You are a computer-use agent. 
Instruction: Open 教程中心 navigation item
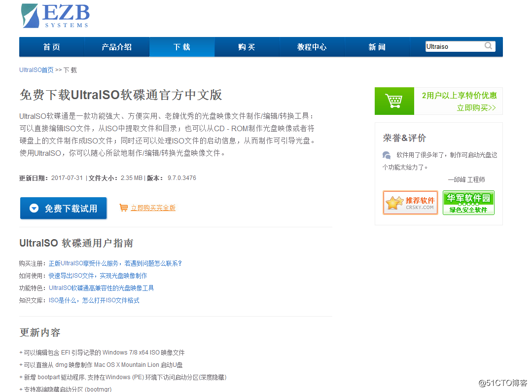click(x=312, y=47)
